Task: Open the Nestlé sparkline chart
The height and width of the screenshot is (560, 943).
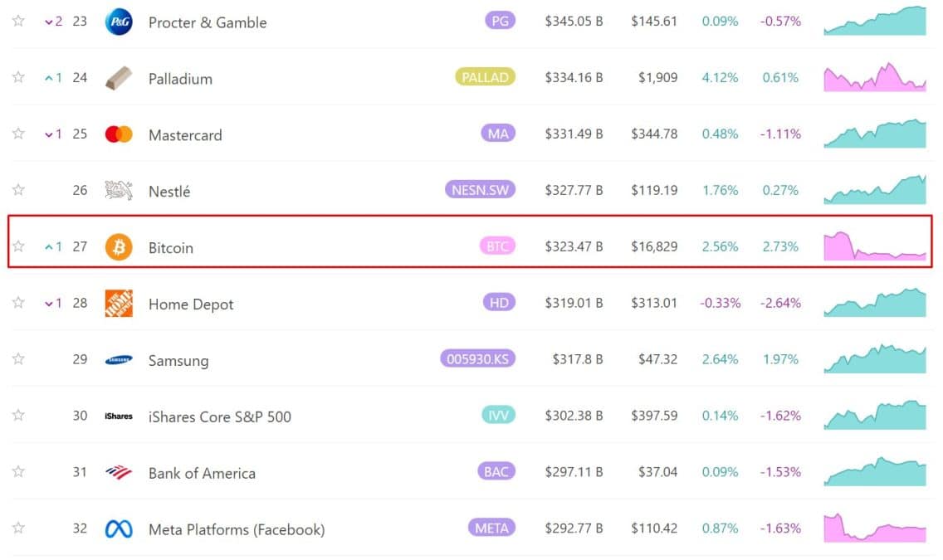Action: (x=875, y=189)
